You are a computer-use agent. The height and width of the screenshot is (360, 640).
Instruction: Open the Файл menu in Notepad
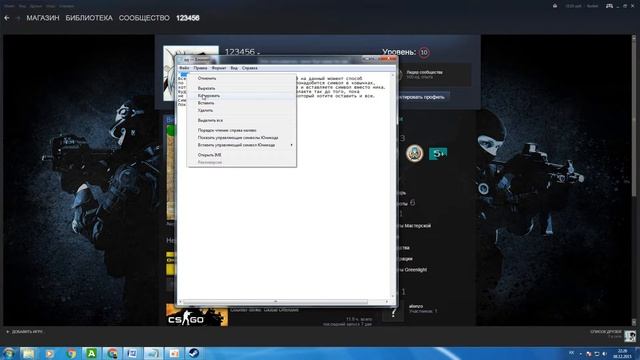(x=184, y=68)
